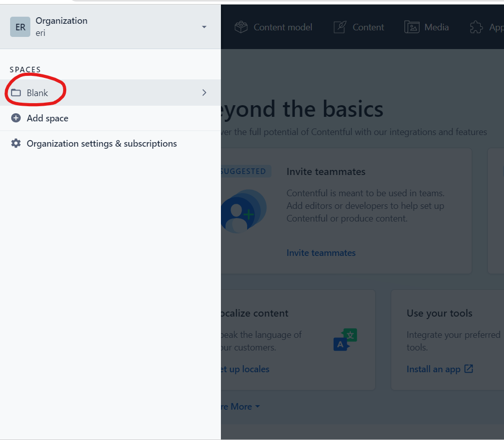This screenshot has height=440, width=504.
Task: Click the Install an app link
Action: pyautogui.click(x=433, y=369)
